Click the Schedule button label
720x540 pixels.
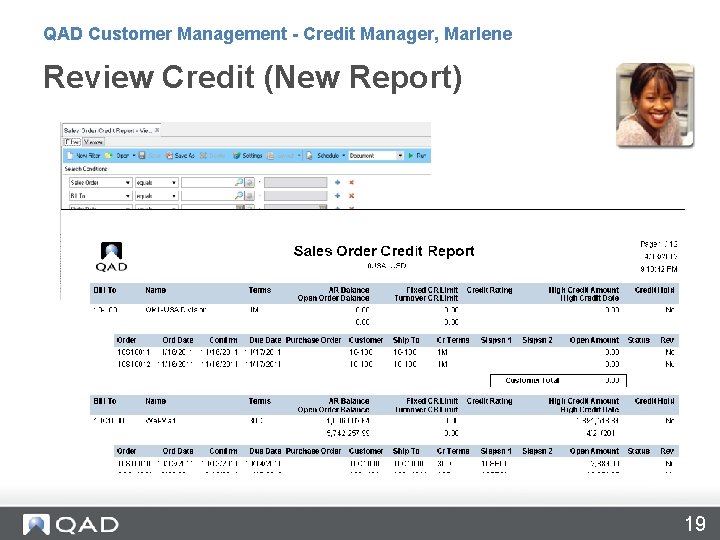328,156
